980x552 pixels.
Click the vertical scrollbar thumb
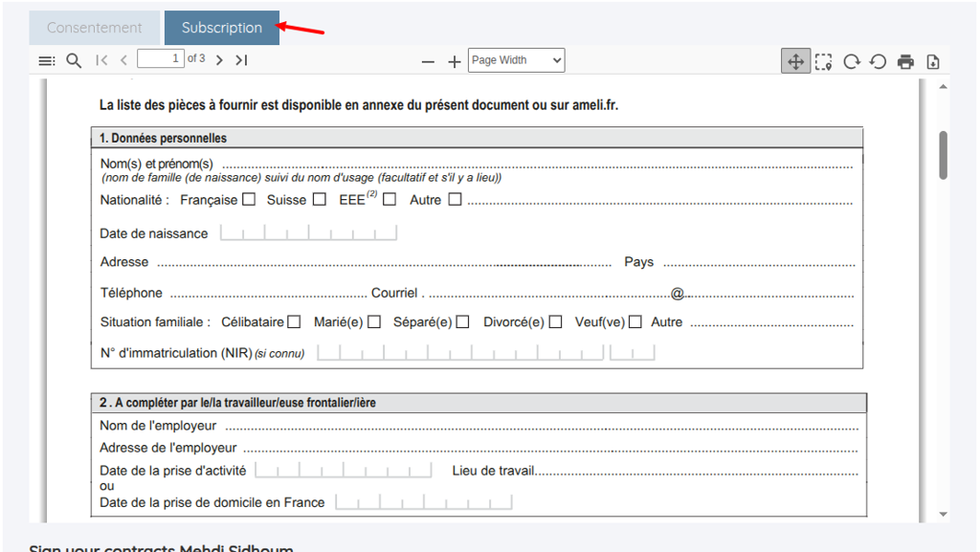click(943, 155)
